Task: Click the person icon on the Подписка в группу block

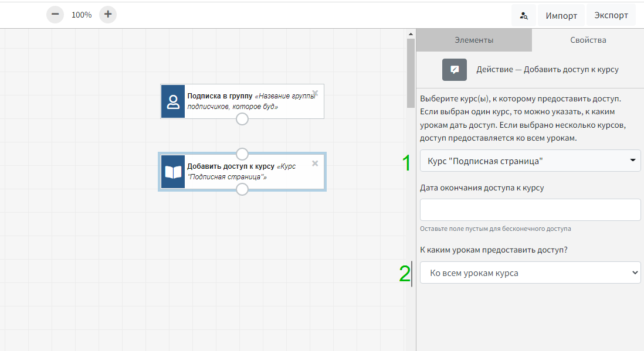Action: point(173,102)
